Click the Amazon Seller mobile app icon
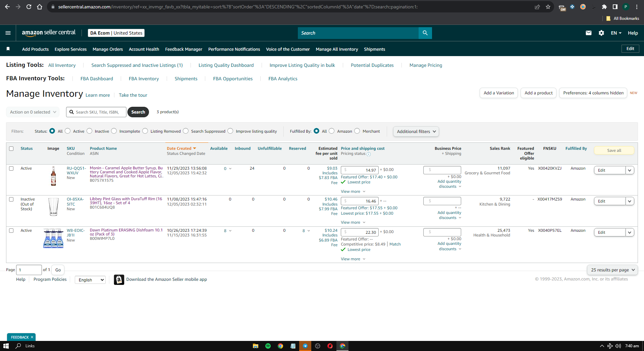 (x=119, y=279)
